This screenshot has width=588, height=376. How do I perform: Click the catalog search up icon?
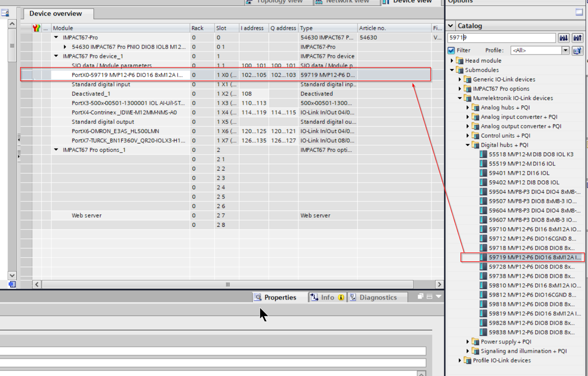coord(577,37)
